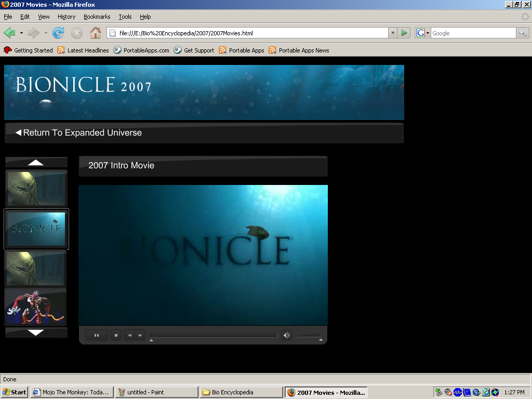Select the golden mask thumbnail under the logo thumbnail
The image size is (532, 399).
[x=36, y=269]
